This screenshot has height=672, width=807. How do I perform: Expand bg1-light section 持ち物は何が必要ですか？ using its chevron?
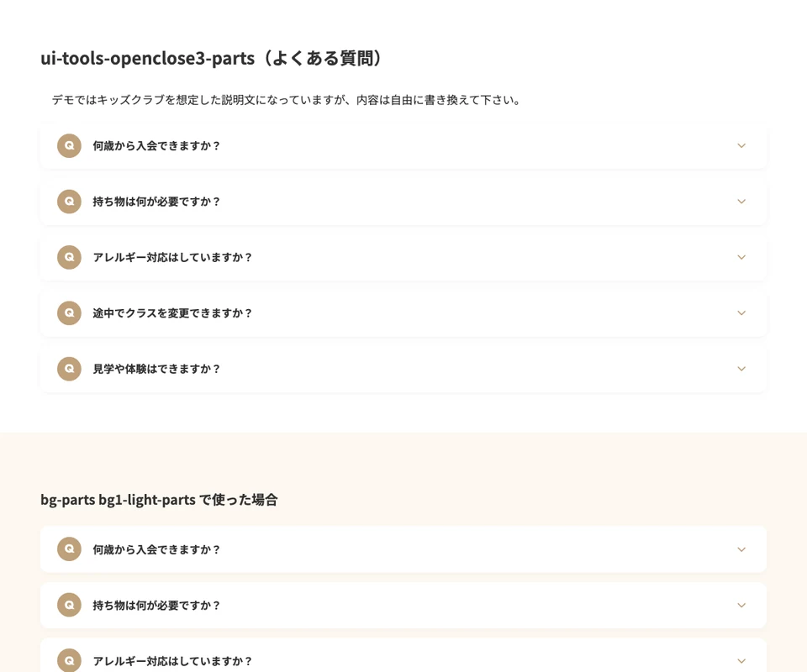741,605
